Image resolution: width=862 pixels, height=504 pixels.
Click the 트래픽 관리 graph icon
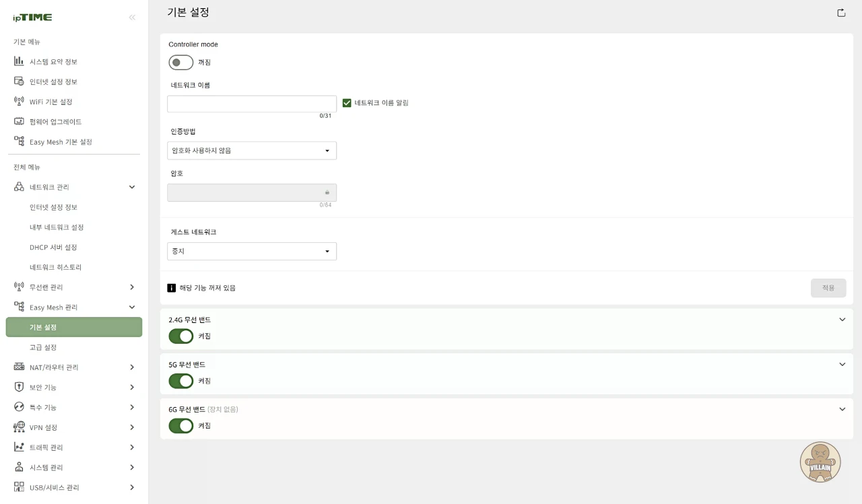click(x=19, y=447)
